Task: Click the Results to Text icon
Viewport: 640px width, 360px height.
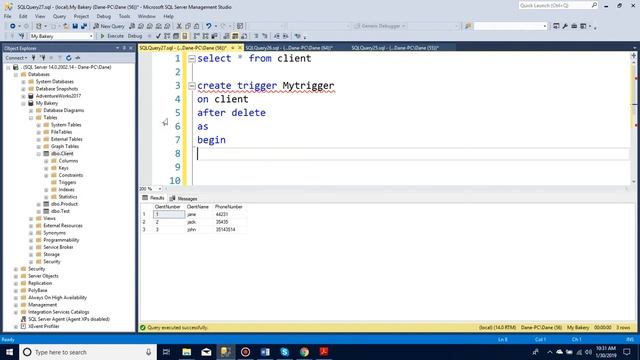Action: point(226,36)
